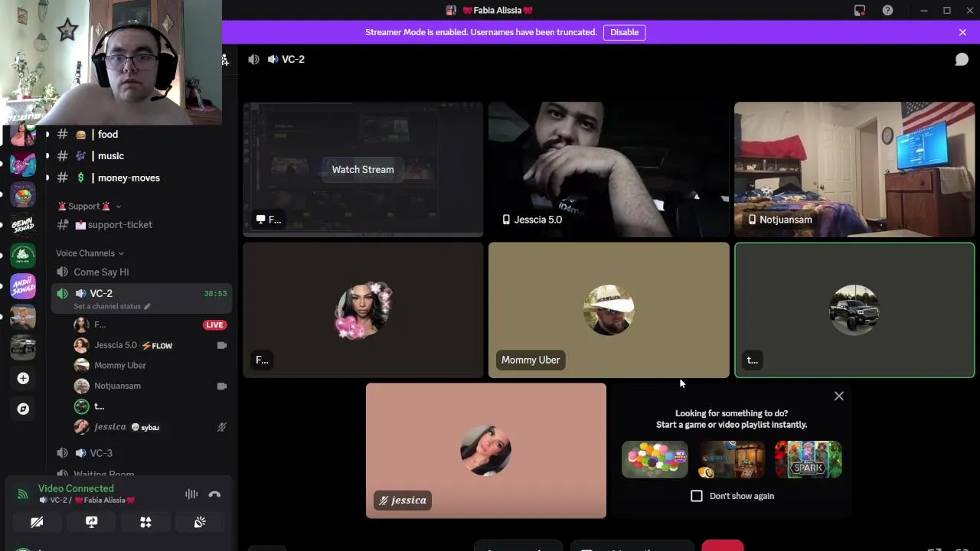Screen dimensions: 980x551
Task: Focus the F... avatar tile
Action: 363,310
